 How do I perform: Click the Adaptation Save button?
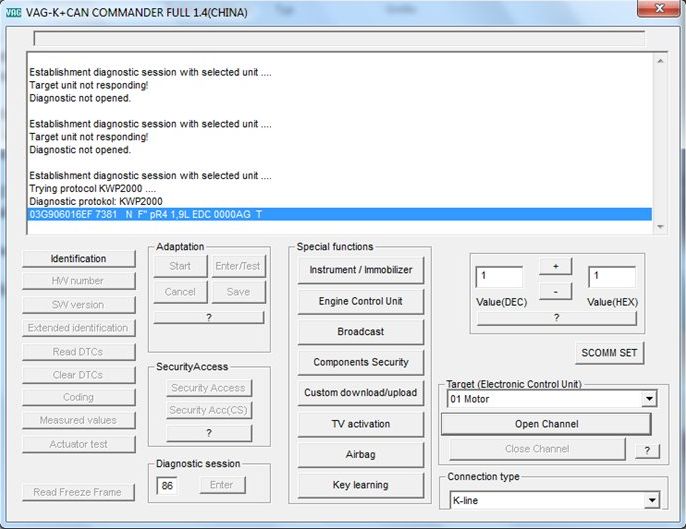(238, 292)
